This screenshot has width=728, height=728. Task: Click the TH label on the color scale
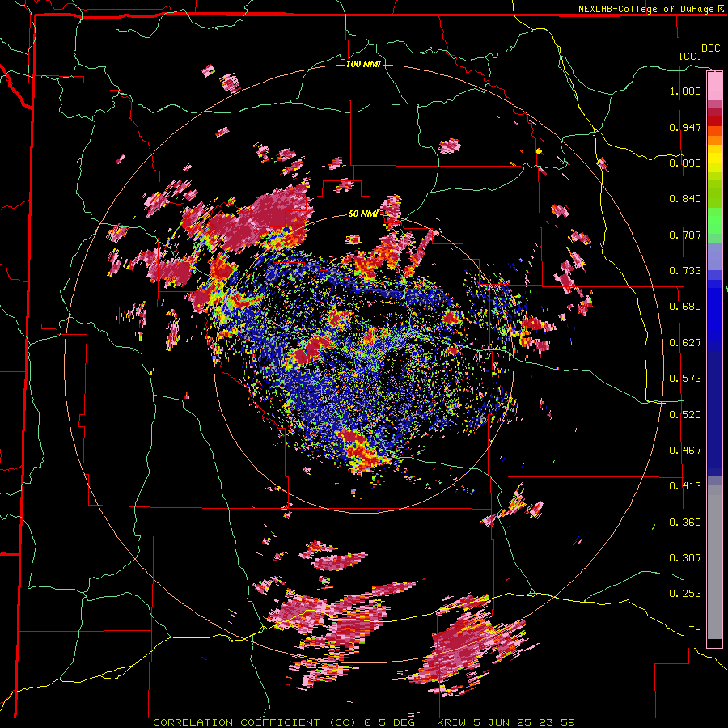[695, 630]
